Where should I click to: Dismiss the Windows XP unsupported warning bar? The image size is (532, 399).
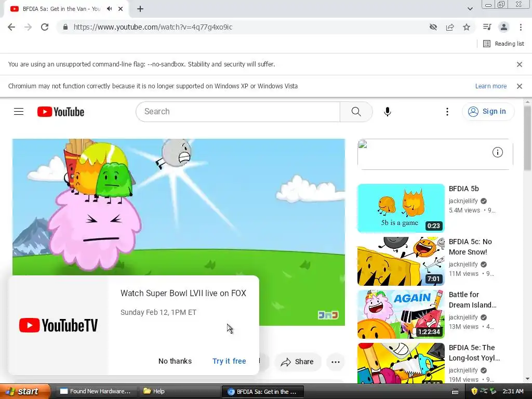520,86
